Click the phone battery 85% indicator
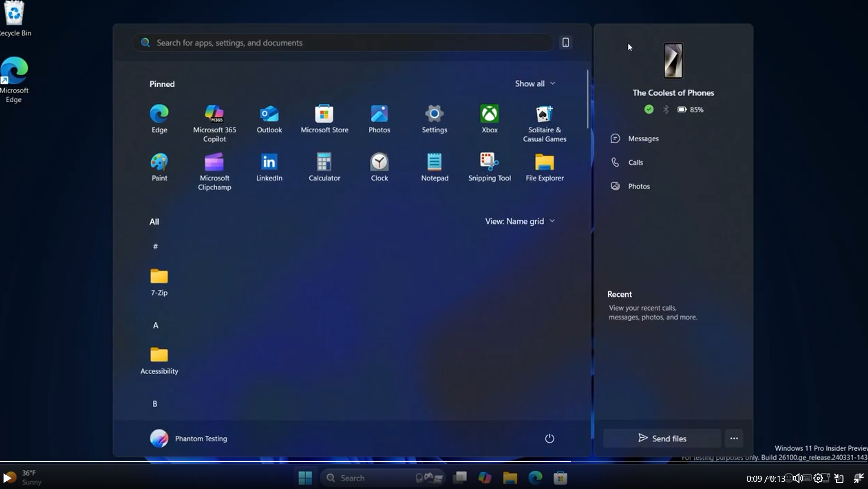Viewport: 868px width, 489px height. 690,110
